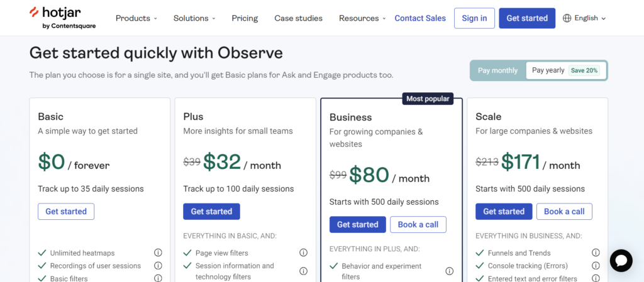Switch billing to Pay monthly
This screenshot has height=282, width=644.
[497, 70]
